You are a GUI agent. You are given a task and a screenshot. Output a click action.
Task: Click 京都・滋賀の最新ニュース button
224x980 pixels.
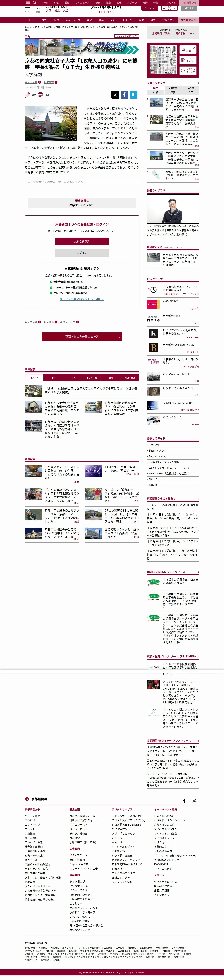point(82,336)
